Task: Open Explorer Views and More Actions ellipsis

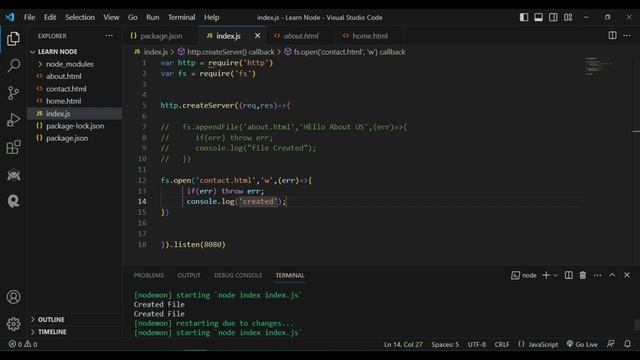Action: tap(109, 36)
